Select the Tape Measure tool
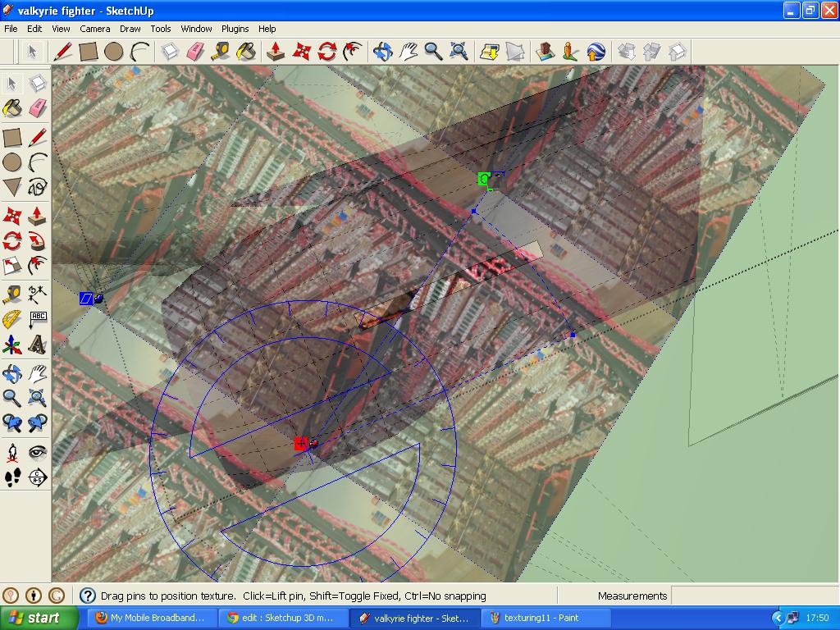This screenshot has width=840, height=630. 12,292
